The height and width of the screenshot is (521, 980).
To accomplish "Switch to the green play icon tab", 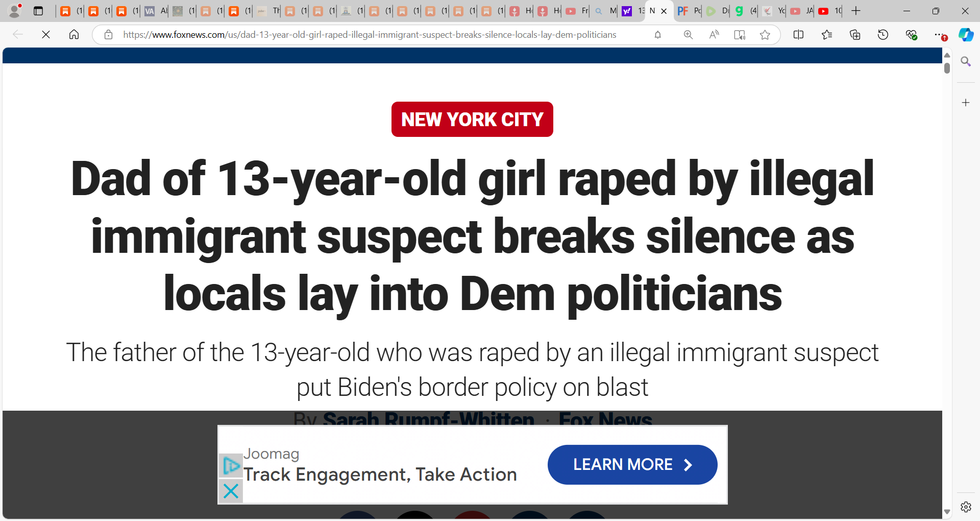I will tap(717, 11).
